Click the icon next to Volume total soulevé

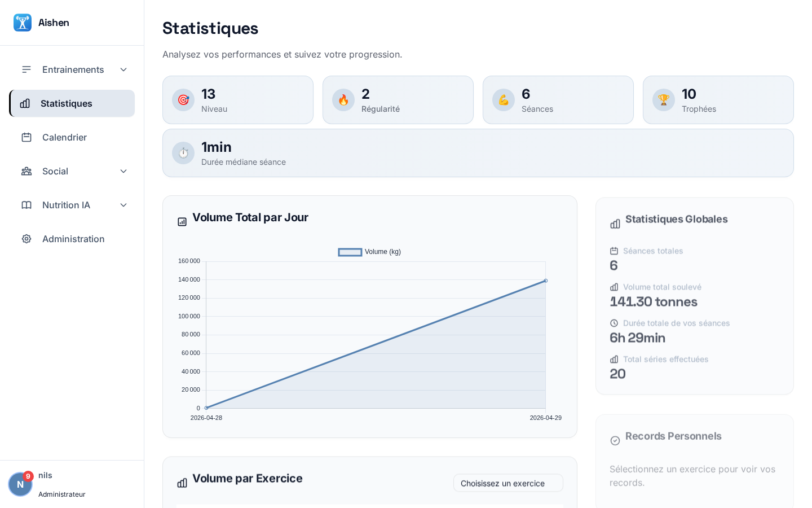point(614,287)
